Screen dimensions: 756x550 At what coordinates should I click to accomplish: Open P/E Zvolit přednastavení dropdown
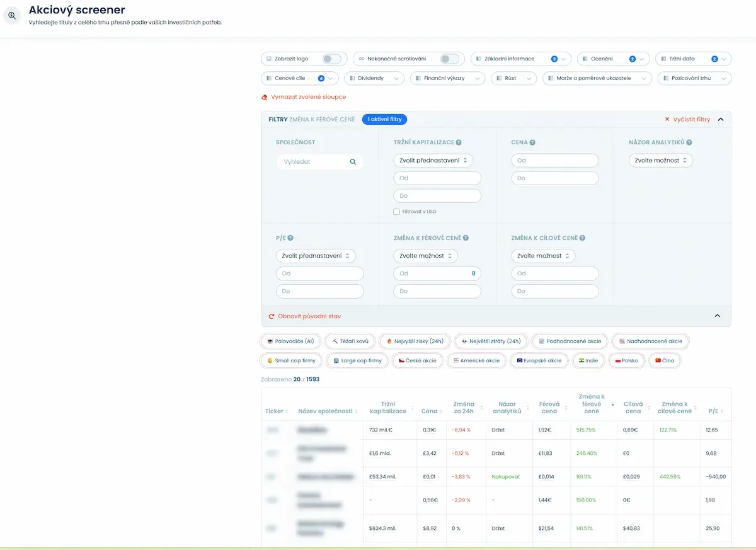pyautogui.click(x=316, y=256)
